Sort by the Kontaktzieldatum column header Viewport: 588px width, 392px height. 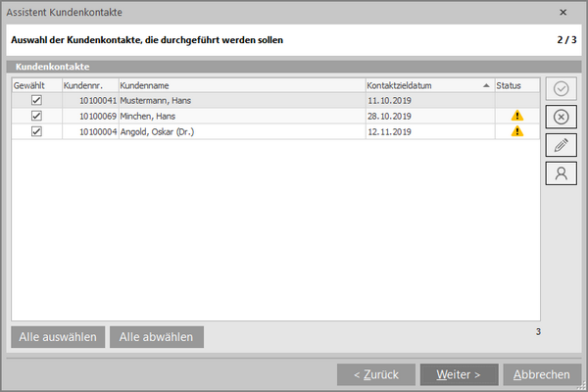(427, 85)
